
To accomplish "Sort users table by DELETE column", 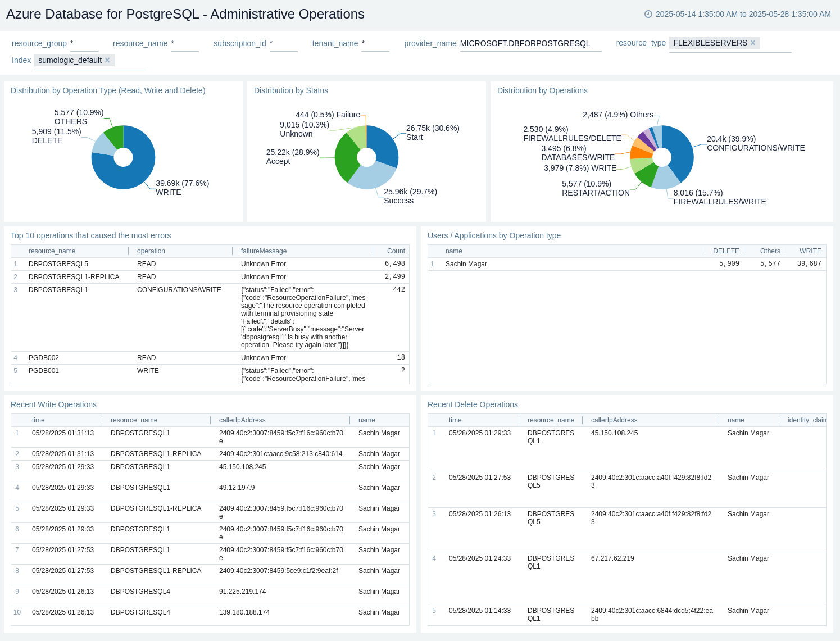I will click(726, 251).
